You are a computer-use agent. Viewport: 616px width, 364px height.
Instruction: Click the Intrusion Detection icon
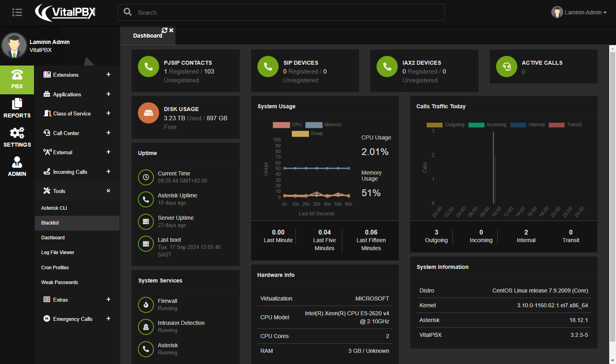point(146,326)
